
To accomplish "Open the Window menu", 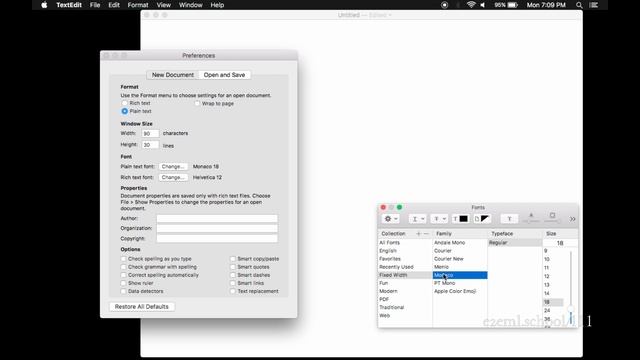I will point(191,5).
